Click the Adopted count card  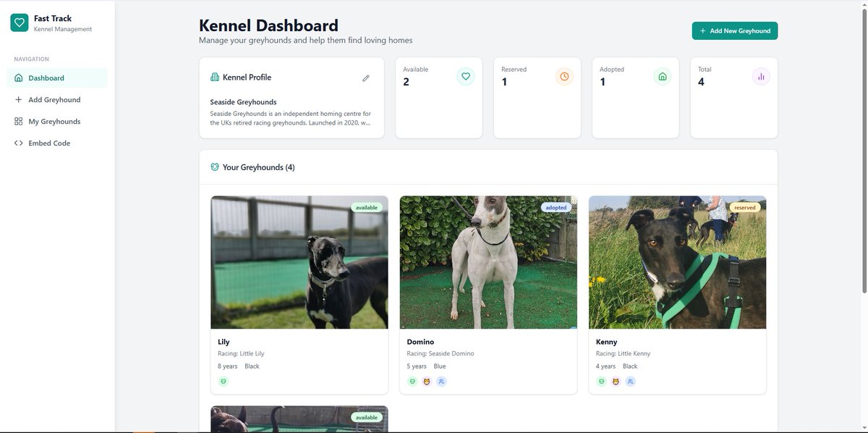point(636,98)
